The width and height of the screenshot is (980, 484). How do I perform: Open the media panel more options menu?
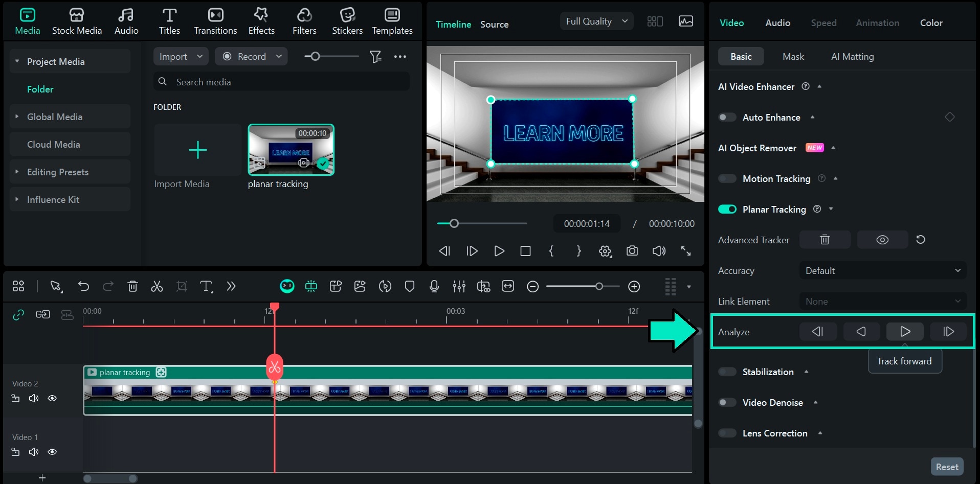tap(400, 57)
